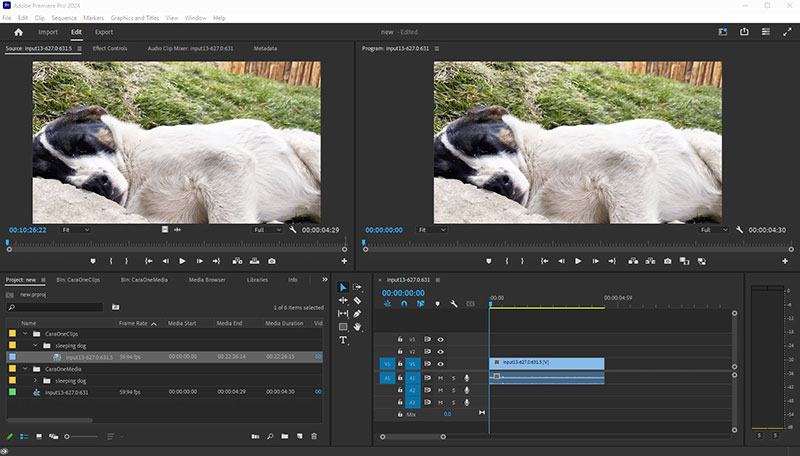Play the Source monitor clip
Image resolution: width=800 pixels, height=456 pixels.
pos(182,261)
